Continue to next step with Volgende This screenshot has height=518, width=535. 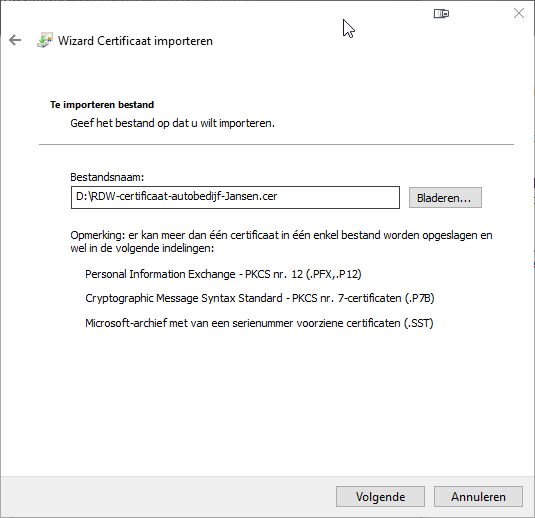380,497
